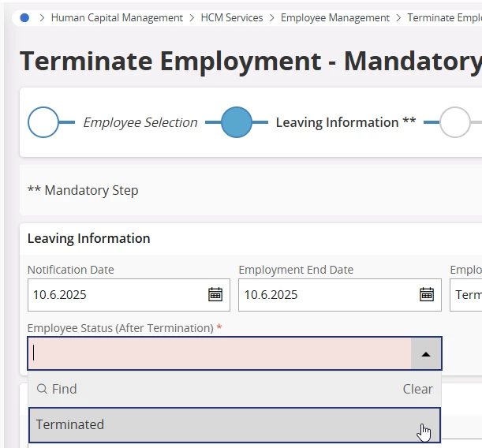Click the Find search magnifier icon
Viewport: 482px width, 448px height.
(42, 389)
